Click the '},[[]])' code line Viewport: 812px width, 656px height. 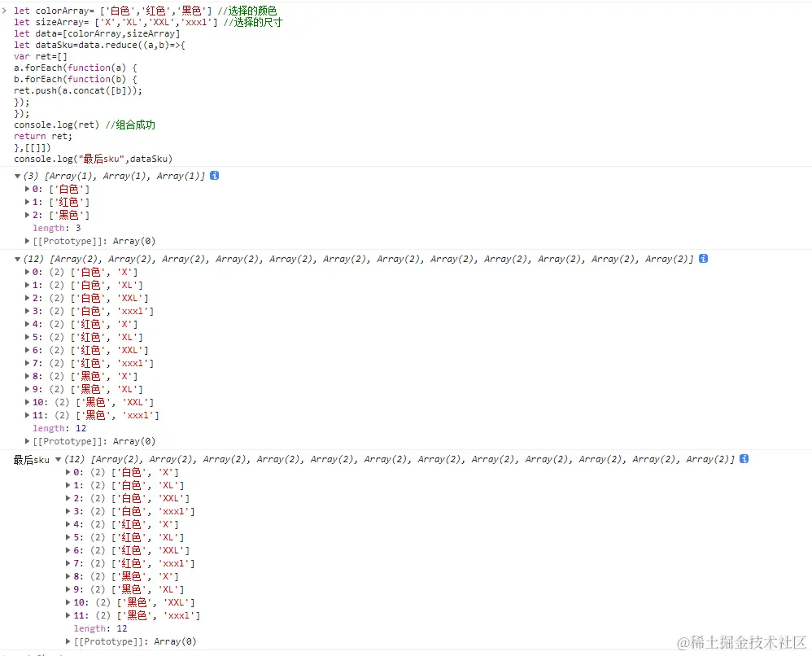point(32,147)
